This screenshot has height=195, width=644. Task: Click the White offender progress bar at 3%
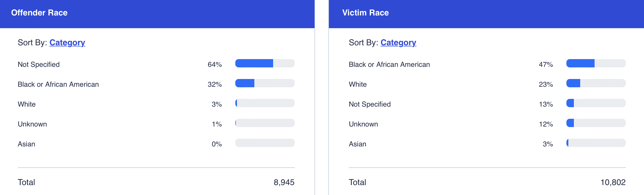coord(265,103)
